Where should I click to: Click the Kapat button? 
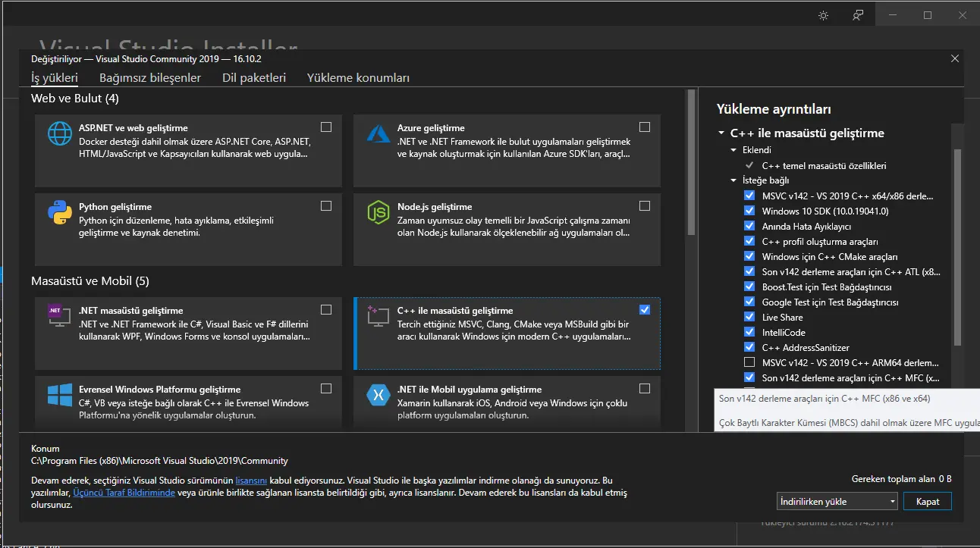pos(928,501)
